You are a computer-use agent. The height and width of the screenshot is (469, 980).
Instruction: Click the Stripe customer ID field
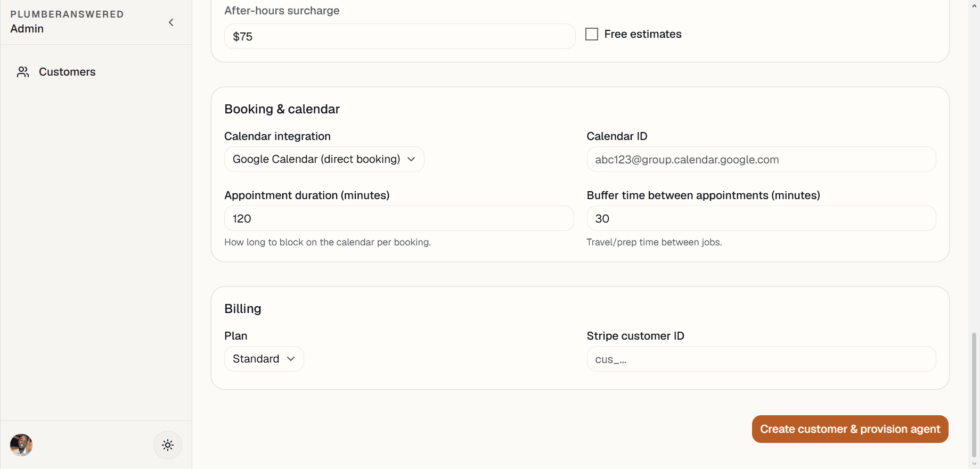761,359
